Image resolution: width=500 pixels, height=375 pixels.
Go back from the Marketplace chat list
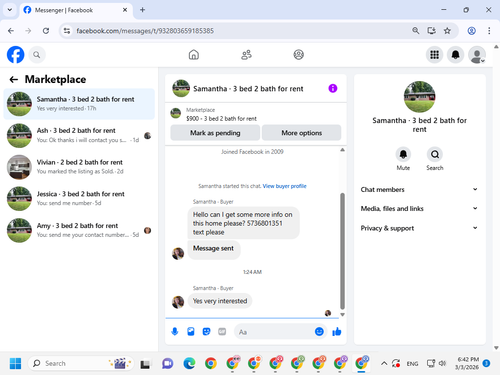(14, 79)
